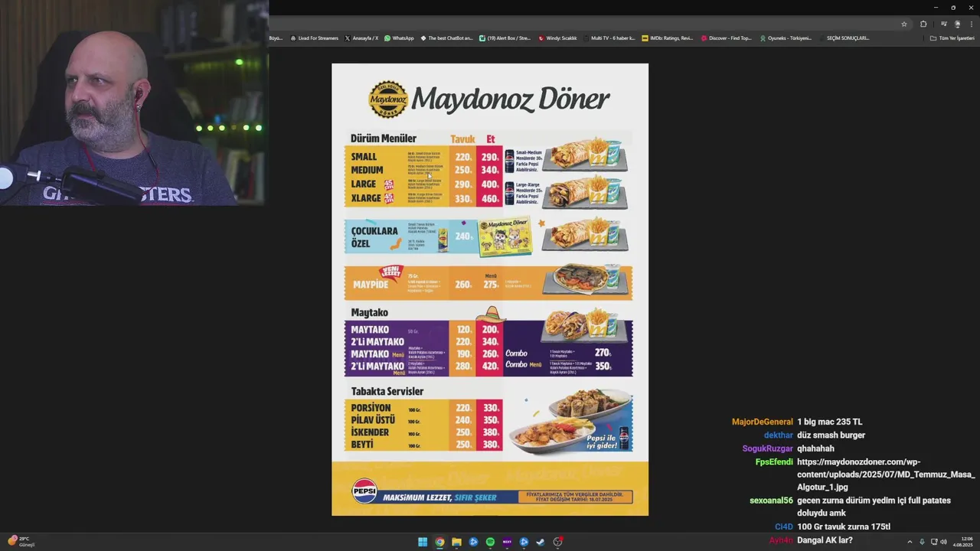This screenshot has width=980, height=551.
Task: Open File Explorer from the taskbar
Action: [x=456, y=542]
